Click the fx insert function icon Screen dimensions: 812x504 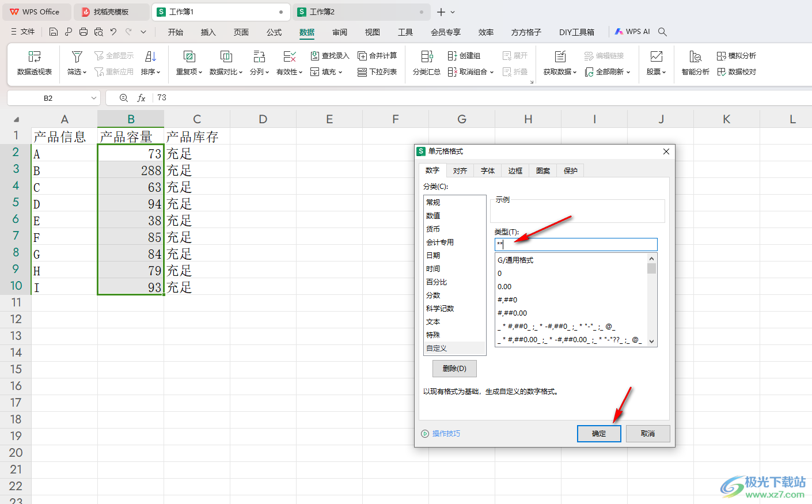[x=141, y=98]
